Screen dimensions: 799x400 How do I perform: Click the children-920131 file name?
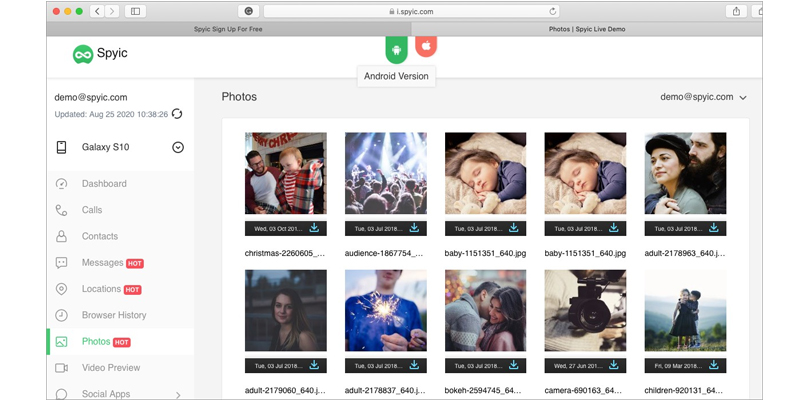tap(683, 391)
